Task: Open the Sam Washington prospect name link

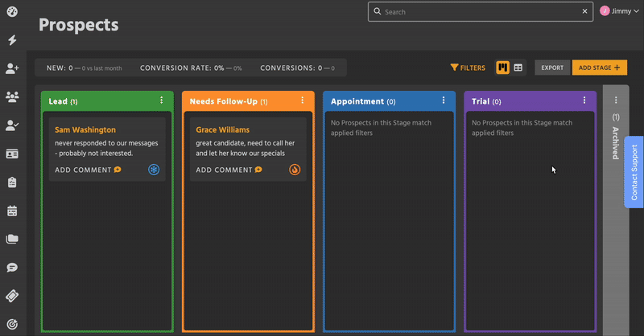Action: click(x=85, y=129)
